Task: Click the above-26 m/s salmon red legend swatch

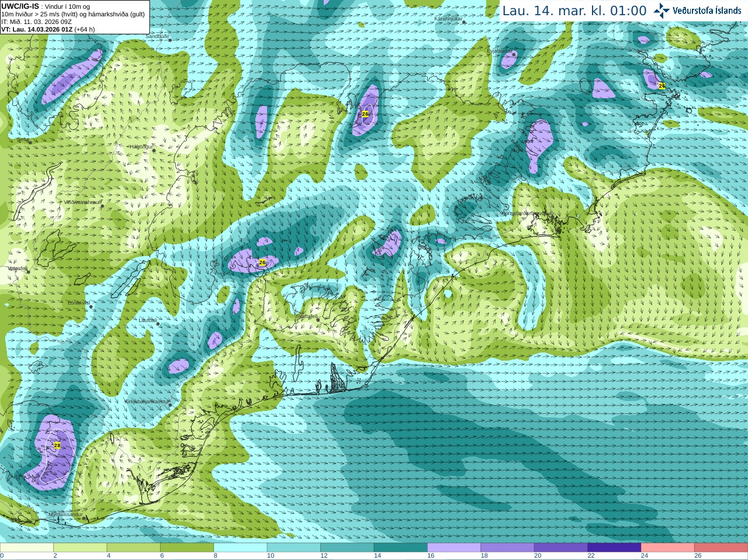Action: tap(721, 548)
